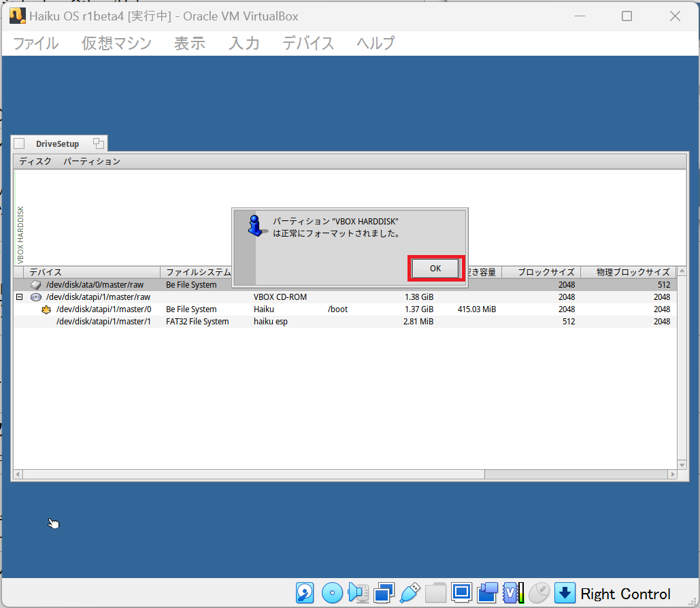The image size is (700, 608).
Task: Sort by the ブロックサイズ column header
Action: pyautogui.click(x=541, y=272)
